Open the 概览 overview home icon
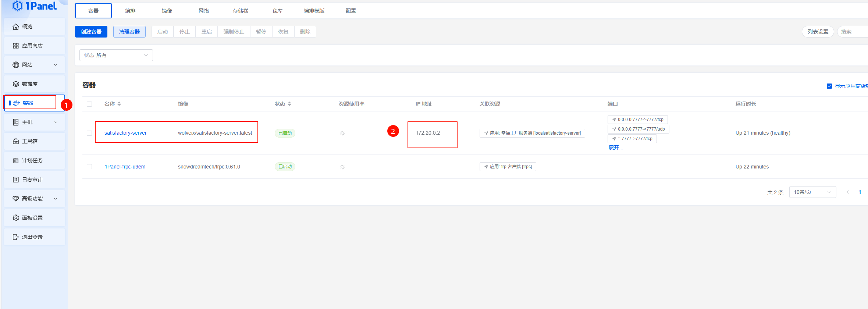 point(16,26)
